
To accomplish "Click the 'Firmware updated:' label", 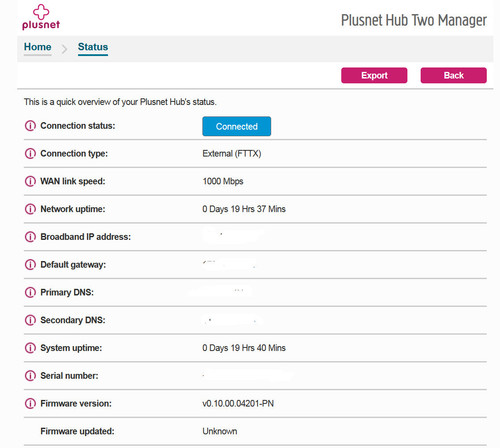I will click(77, 431).
